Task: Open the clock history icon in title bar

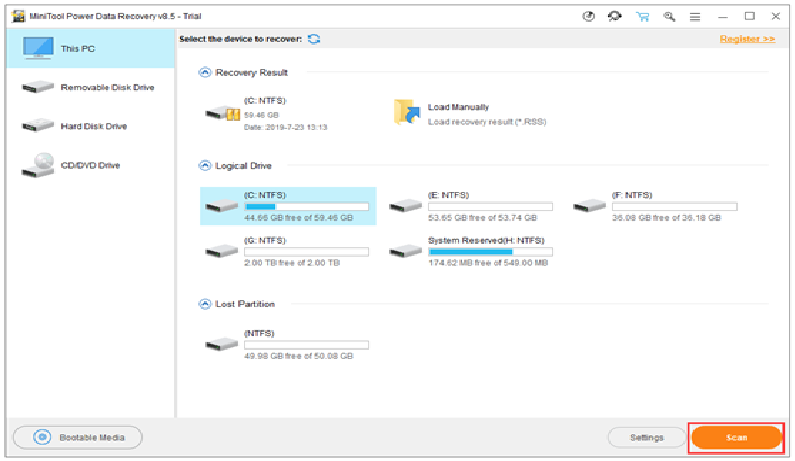Action: (x=588, y=17)
